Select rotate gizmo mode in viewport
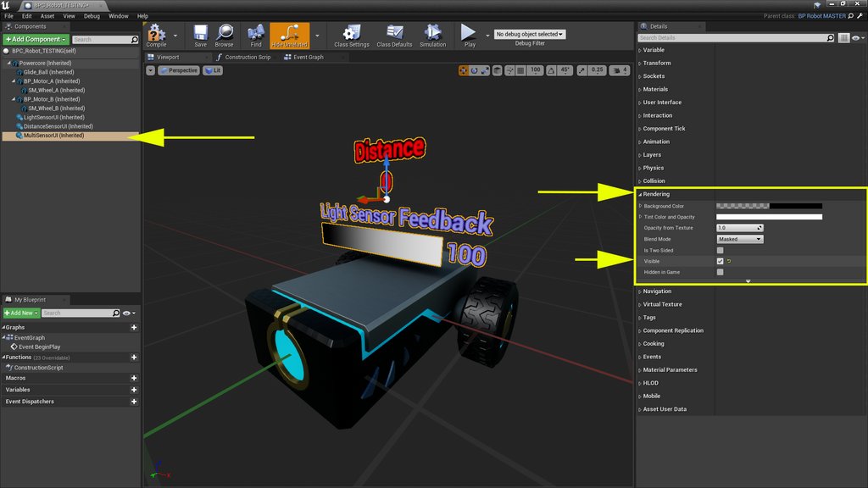Image resolution: width=868 pixels, height=488 pixels. point(475,70)
